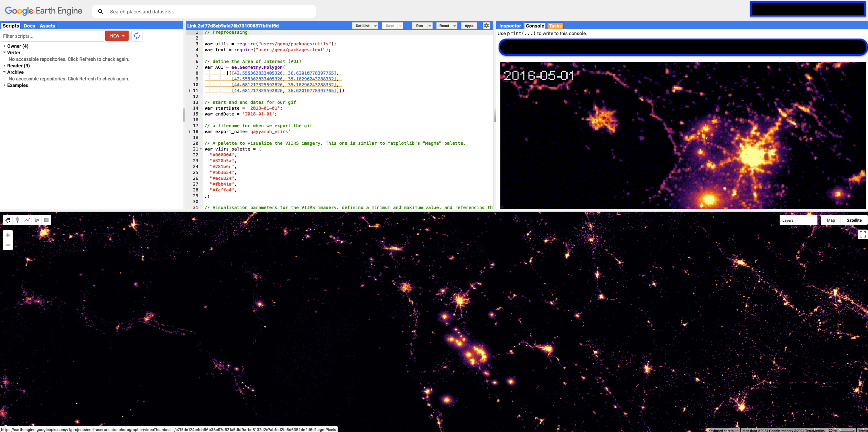Screen dimensions: 868x432
Task: Select the add marker tool
Action: [18, 220]
